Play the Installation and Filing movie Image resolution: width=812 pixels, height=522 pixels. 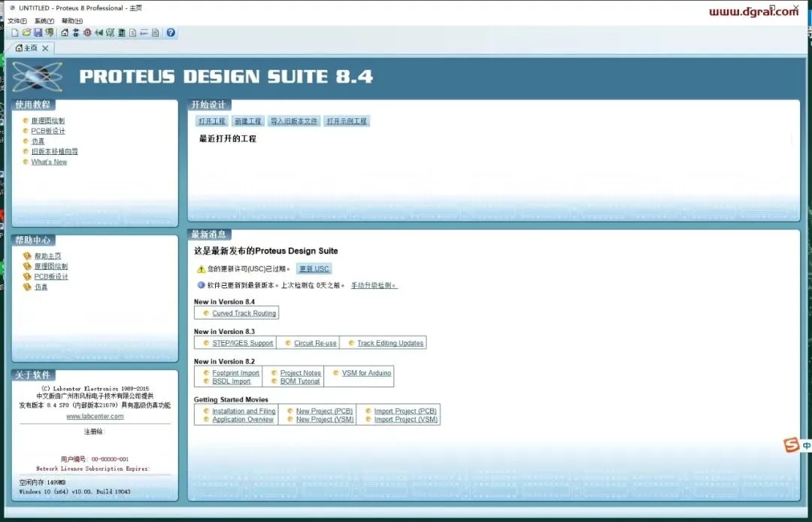coord(244,411)
